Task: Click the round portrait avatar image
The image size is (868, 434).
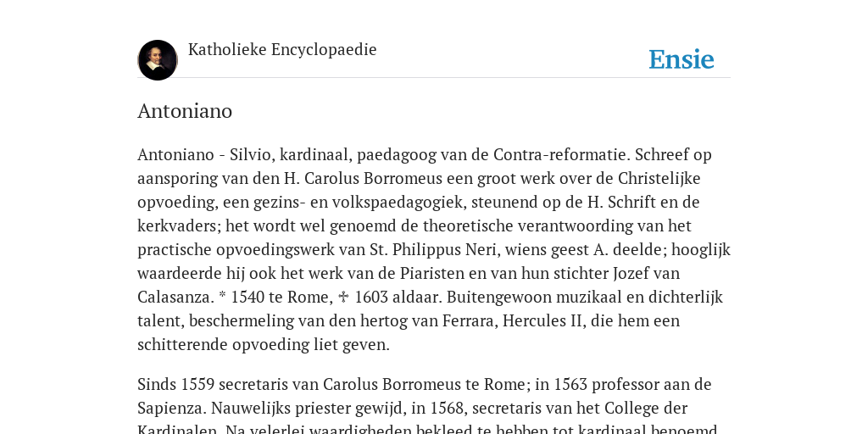Action: click(158, 60)
